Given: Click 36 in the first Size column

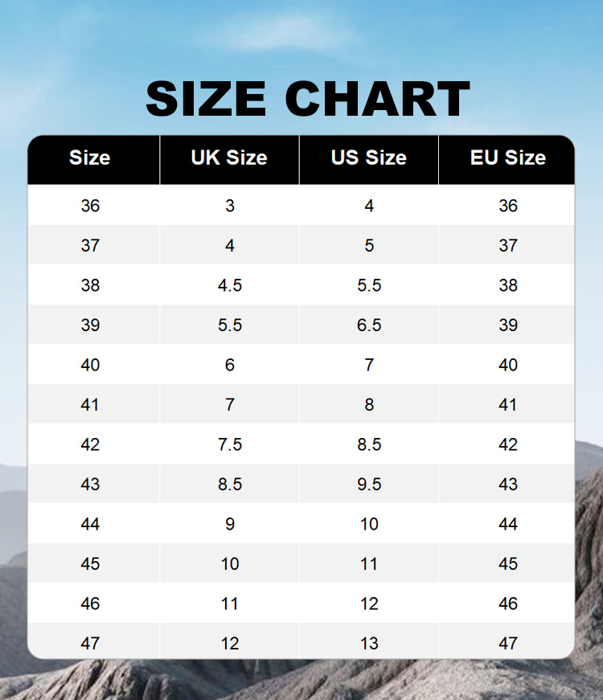Looking at the screenshot, I should click(90, 206).
